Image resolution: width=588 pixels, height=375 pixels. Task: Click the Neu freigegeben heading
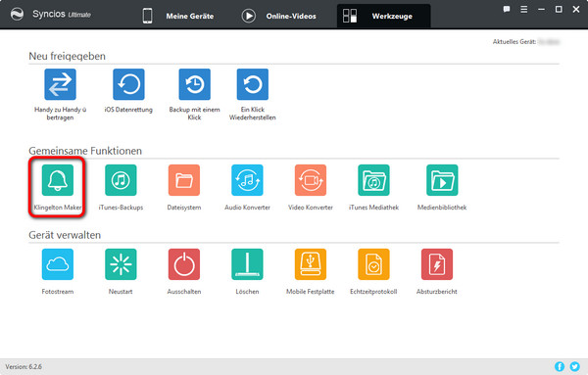(67, 56)
